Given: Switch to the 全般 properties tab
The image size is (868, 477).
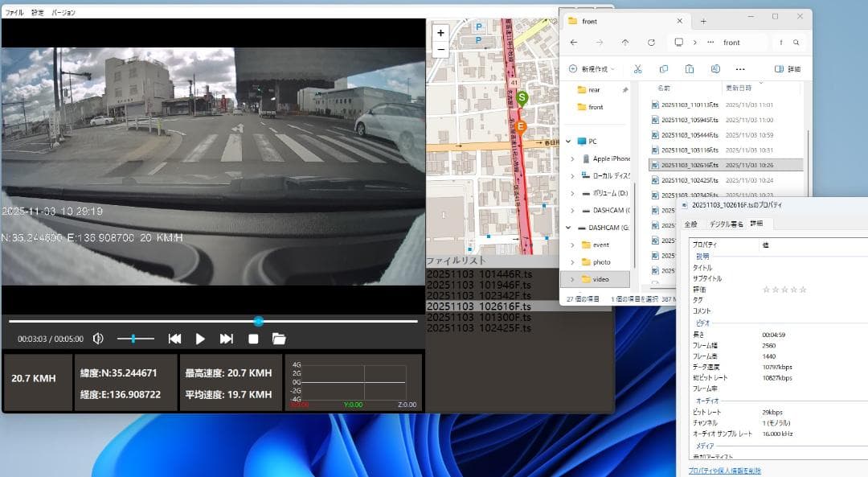Looking at the screenshot, I should (x=690, y=224).
